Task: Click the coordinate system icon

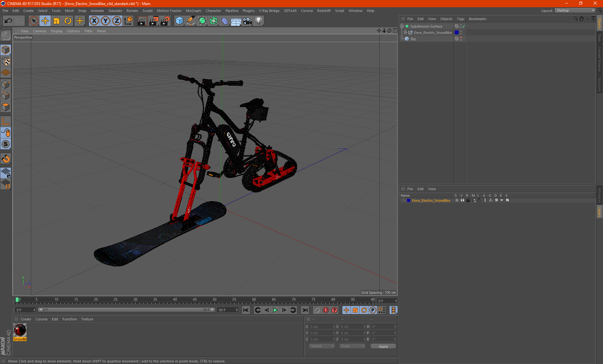Action: (128, 21)
